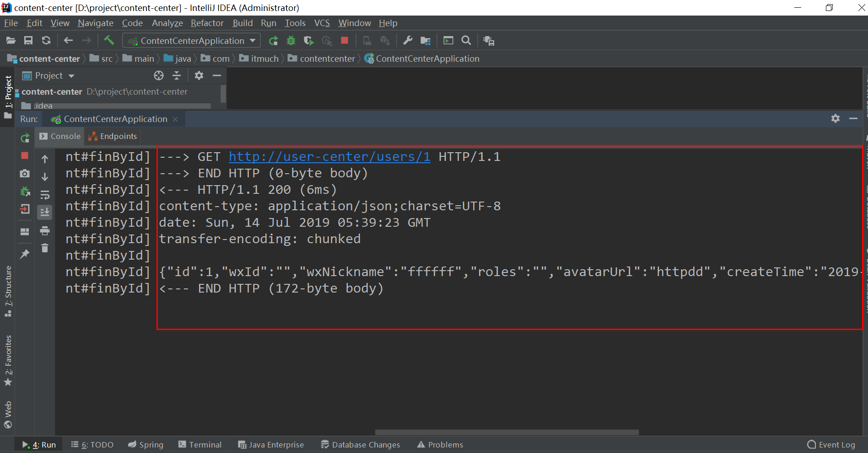Image resolution: width=868 pixels, height=453 pixels.
Task: Save all files using the floppy icon
Action: point(28,41)
